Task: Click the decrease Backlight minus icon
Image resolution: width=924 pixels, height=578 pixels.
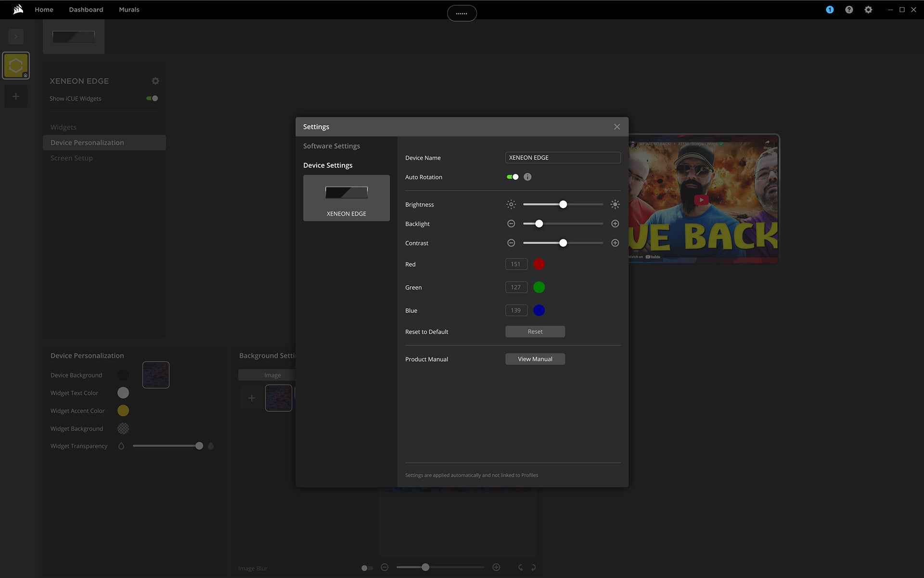Action: click(x=511, y=223)
